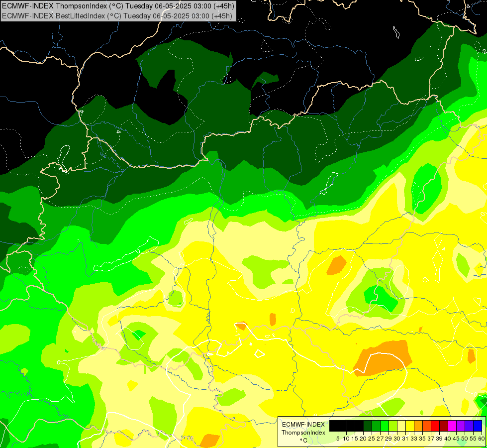The image size is (487, 448).
Task: Click the legend tick value 27
Action: point(380,439)
